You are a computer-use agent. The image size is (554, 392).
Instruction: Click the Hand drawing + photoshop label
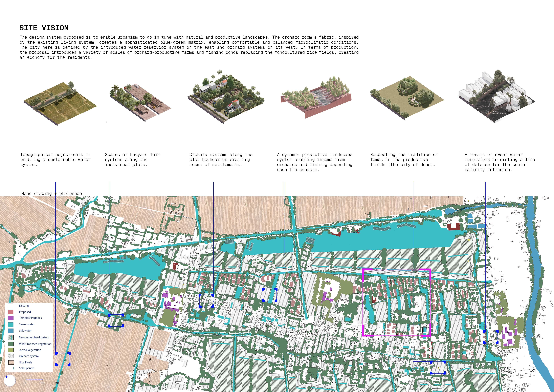coord(51,194)
